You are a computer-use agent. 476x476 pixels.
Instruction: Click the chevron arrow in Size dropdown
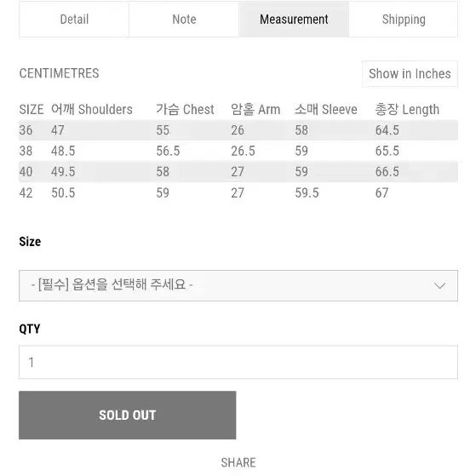[x=439, y=285]
